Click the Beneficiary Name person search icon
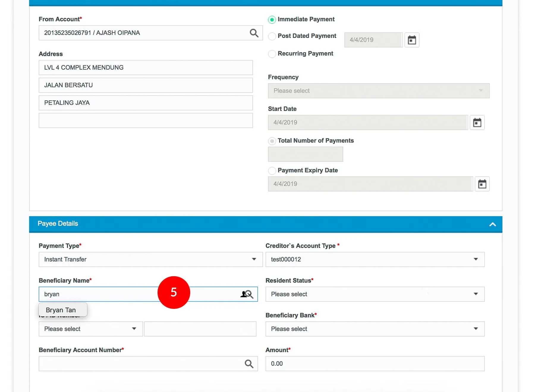This screenshot has width=535, height=392. pos(247,294)
